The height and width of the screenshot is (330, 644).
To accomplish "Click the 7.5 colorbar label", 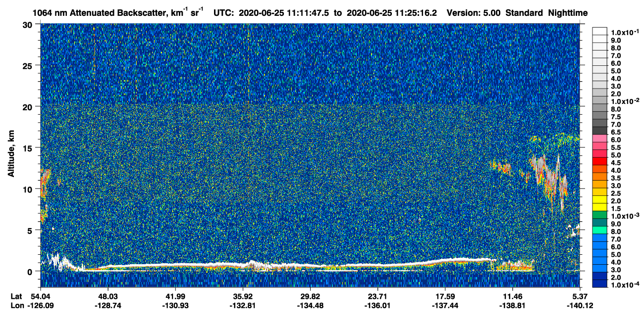I will tap(616, 117).
